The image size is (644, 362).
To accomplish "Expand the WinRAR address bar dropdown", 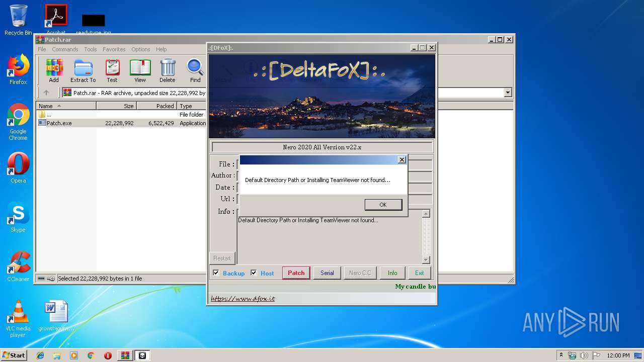I will click(508, 93).
